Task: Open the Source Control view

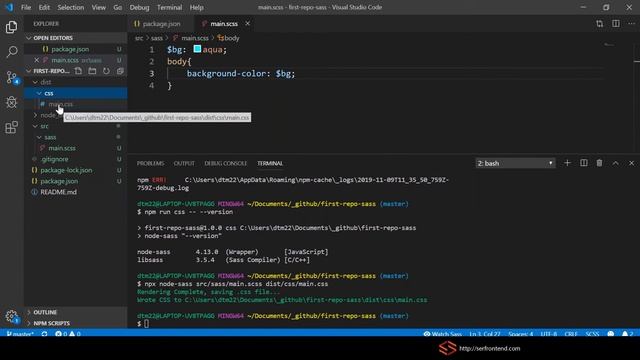Action: tap(11, 77)
